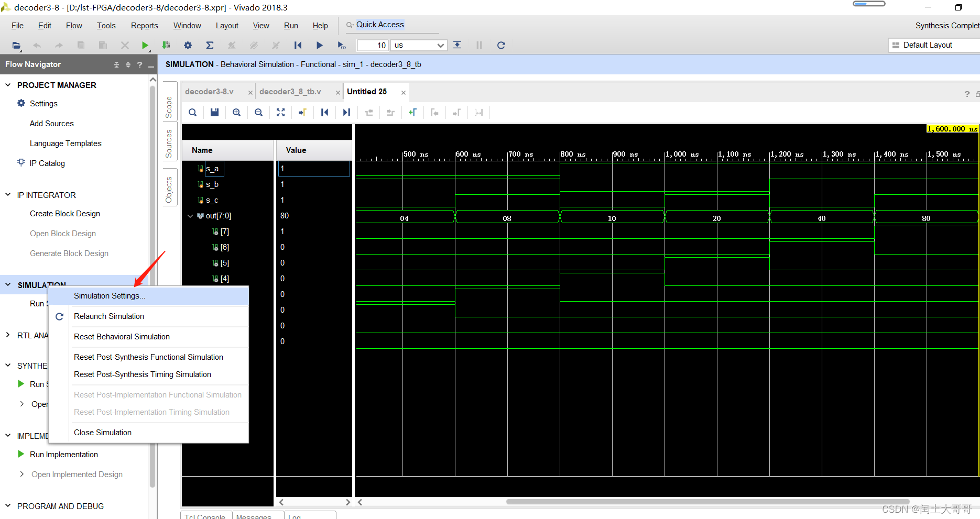Select signal s_b in waveform list
The image size is (980, 519).
pos(212,184)
